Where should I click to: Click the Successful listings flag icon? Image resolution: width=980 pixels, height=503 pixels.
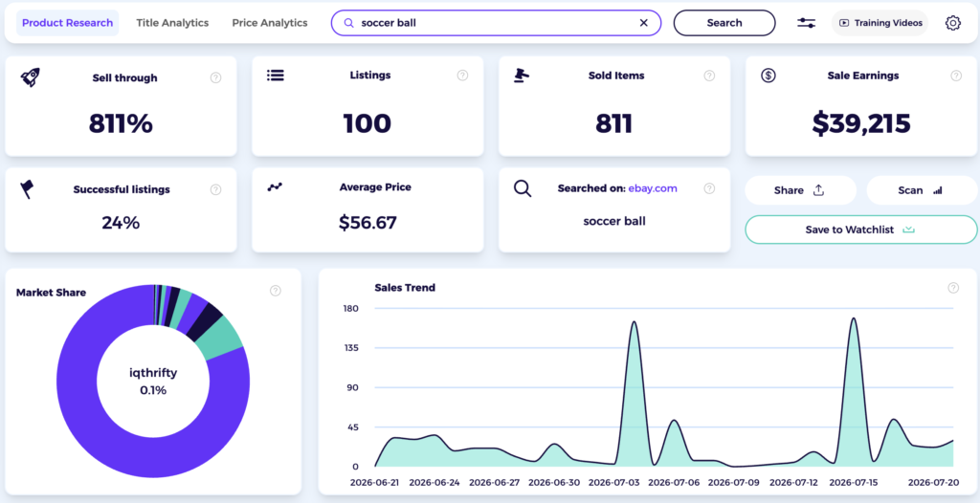pos(28,189)
